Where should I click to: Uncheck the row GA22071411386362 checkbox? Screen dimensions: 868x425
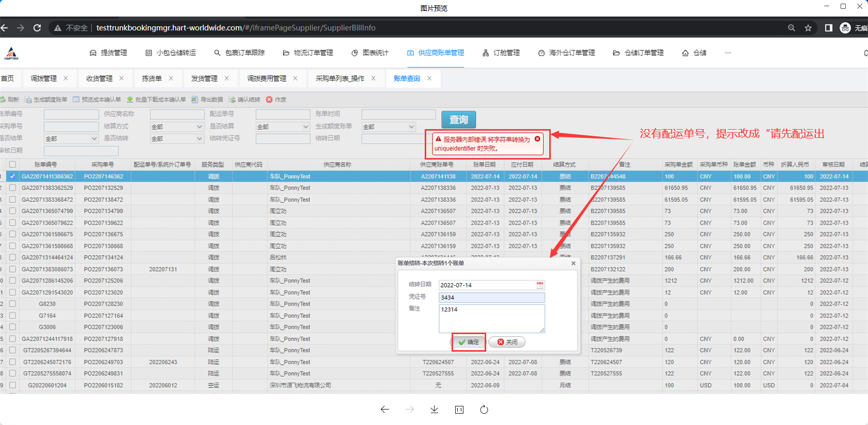pyautogui.click(x=12, y=176)
